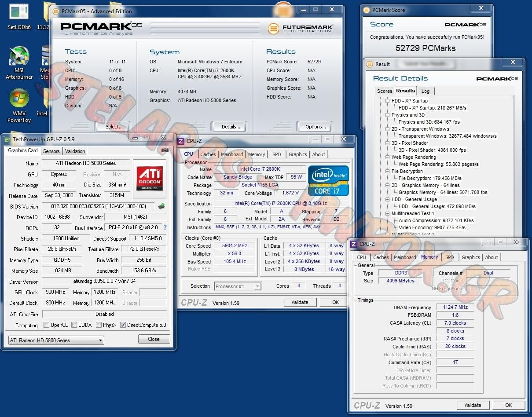Click Validate in the CPU-Z CPU window
Viewport: 532px width, 417px height.
pos(300,302)
